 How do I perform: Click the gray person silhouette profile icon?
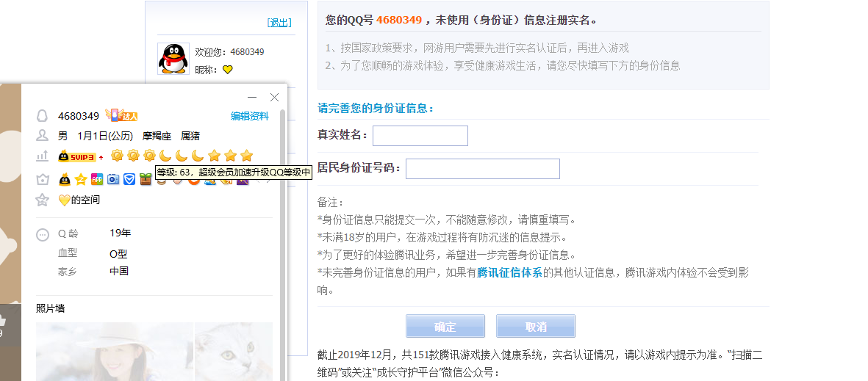tap(42, 136)
